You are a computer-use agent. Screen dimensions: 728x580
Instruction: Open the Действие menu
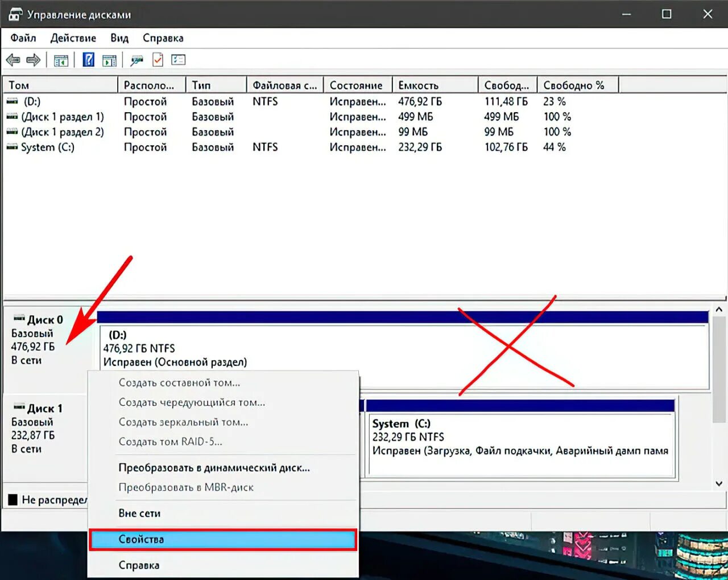pos(73,38)
